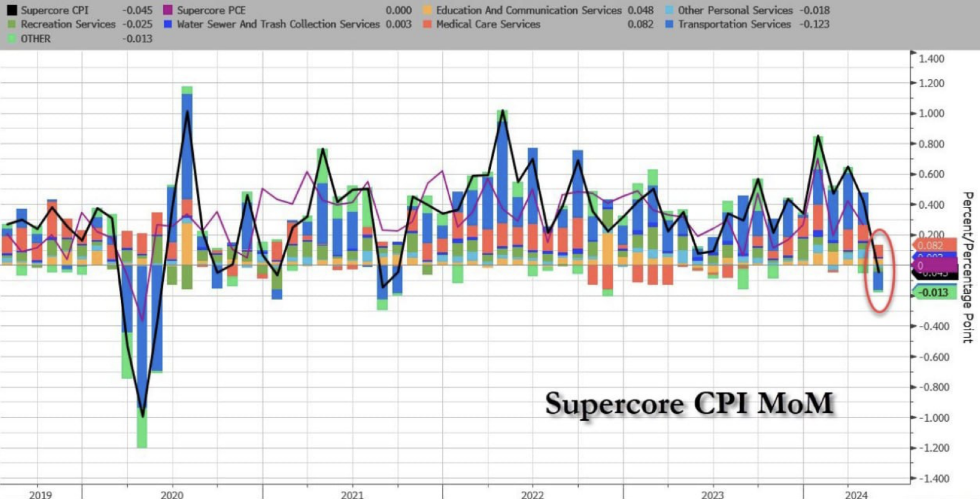Click the purple 0 value tag on the y-axis

[934, 266]
